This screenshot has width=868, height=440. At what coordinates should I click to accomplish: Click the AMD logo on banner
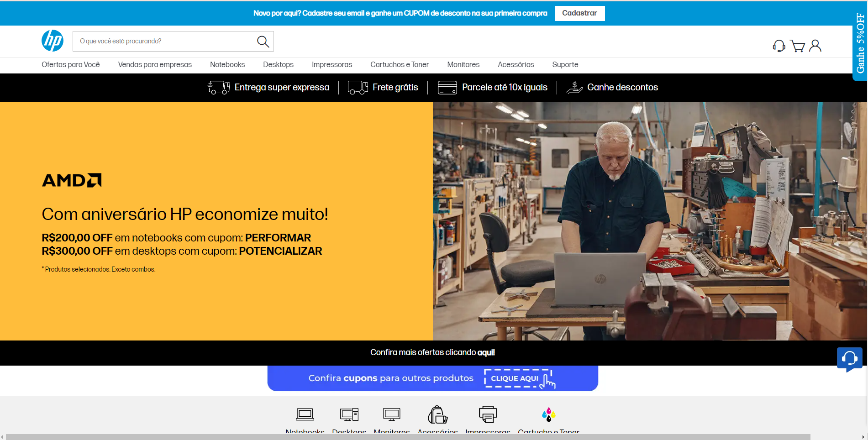(72, 180)
